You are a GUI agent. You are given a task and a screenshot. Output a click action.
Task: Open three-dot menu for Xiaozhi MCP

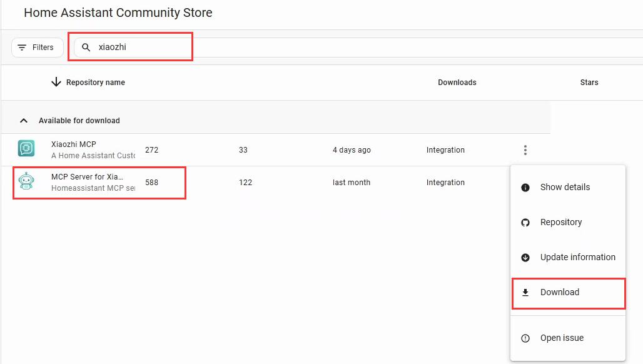point(525,150)
